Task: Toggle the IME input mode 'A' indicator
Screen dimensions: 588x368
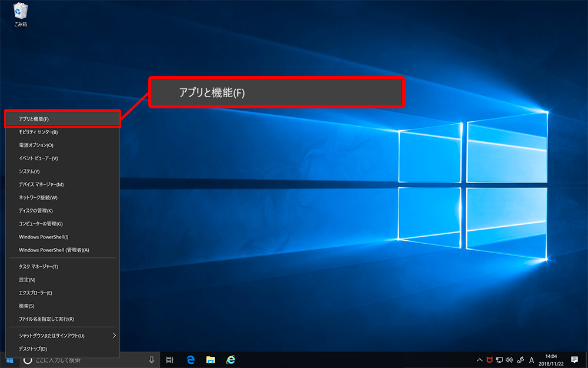Action: (532, 360)
